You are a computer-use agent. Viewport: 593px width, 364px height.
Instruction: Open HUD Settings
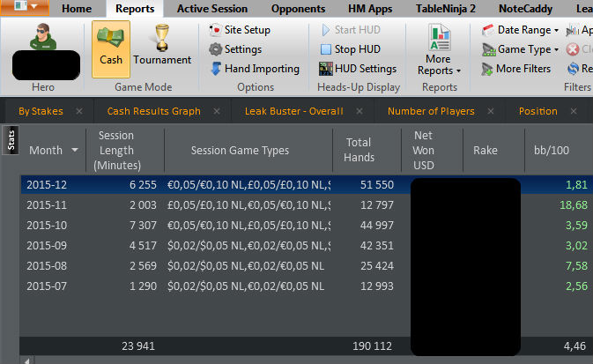358,69
